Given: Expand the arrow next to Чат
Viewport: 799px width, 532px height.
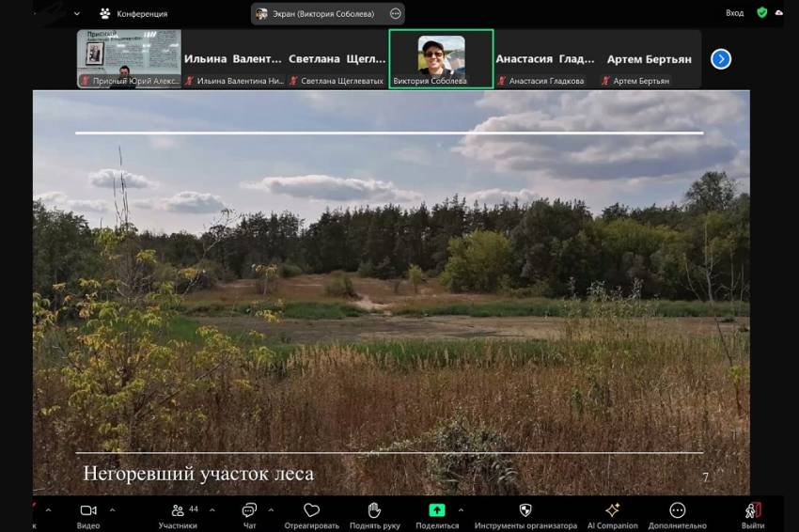Looking at the screenshot, I should tap(272, 510).
